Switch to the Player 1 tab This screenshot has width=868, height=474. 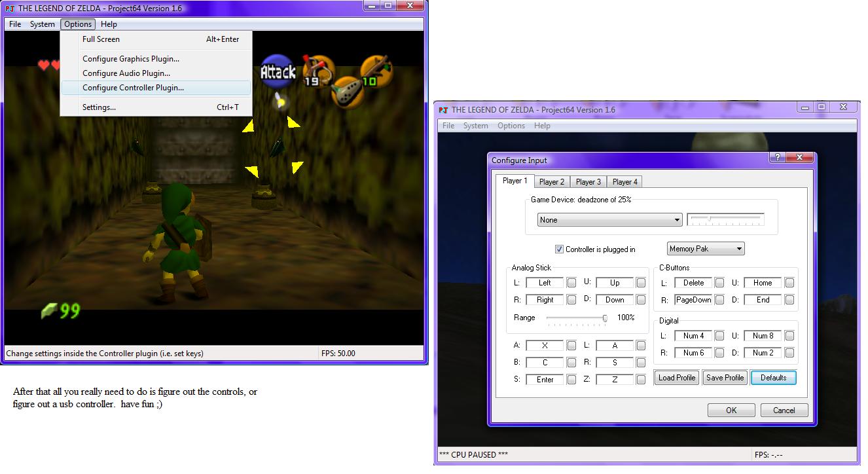515,181
